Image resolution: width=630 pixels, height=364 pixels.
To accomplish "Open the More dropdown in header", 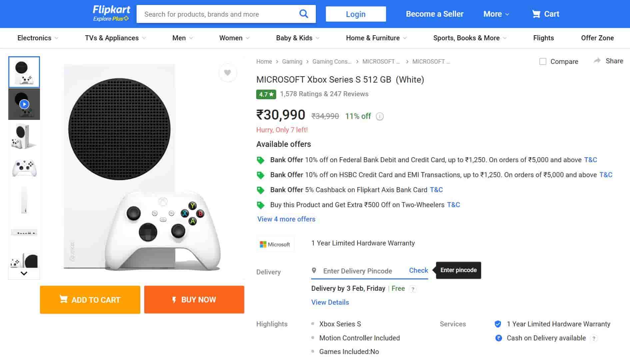I will (x=496, y=14).
